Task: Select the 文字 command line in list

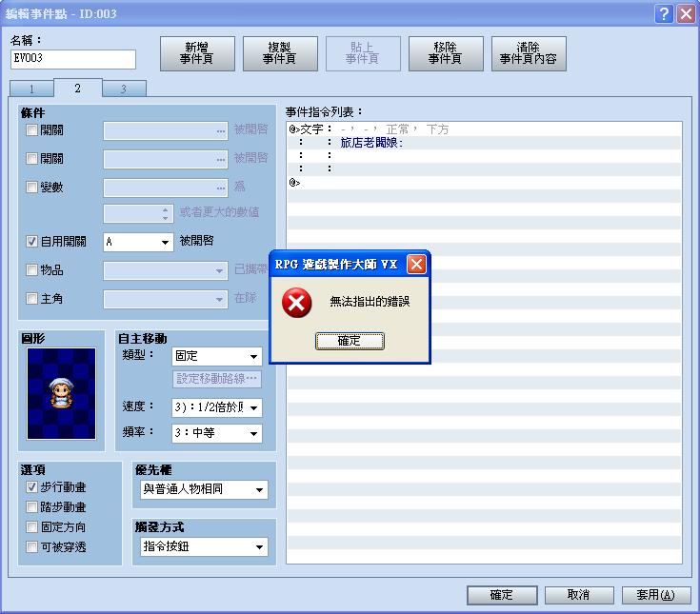Action: [x=484, y=129]
